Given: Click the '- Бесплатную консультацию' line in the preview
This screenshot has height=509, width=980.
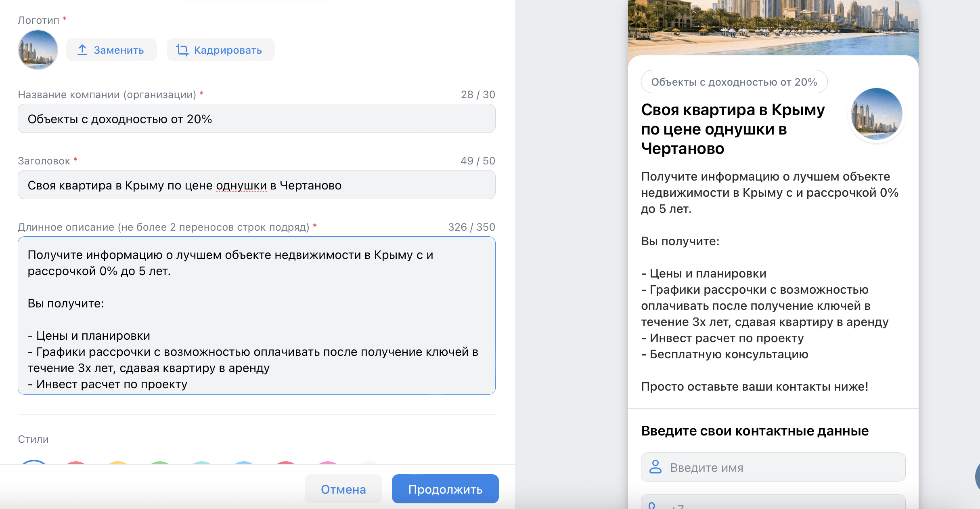Looking at the screenshot, I should click(x=725, y=354).
